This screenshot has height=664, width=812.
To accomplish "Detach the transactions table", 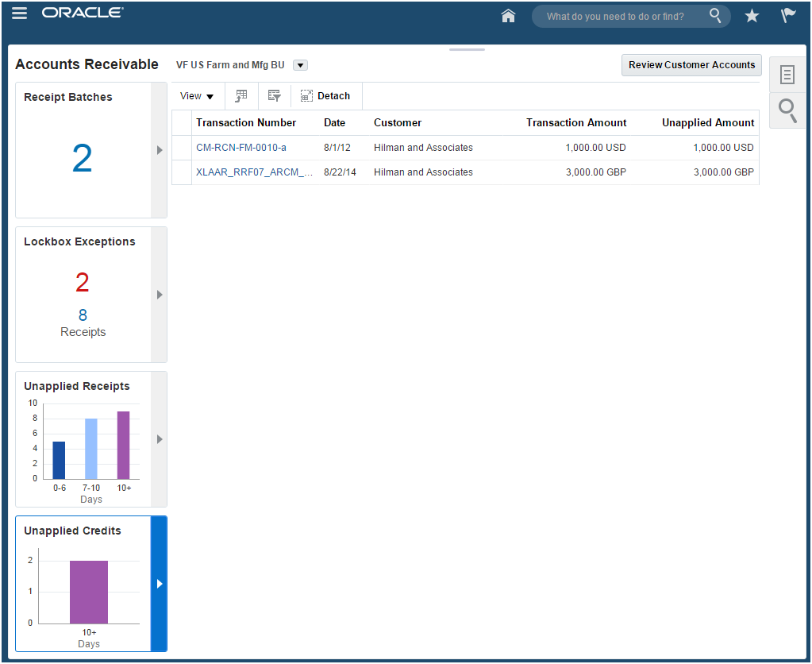I will (325, 96).
